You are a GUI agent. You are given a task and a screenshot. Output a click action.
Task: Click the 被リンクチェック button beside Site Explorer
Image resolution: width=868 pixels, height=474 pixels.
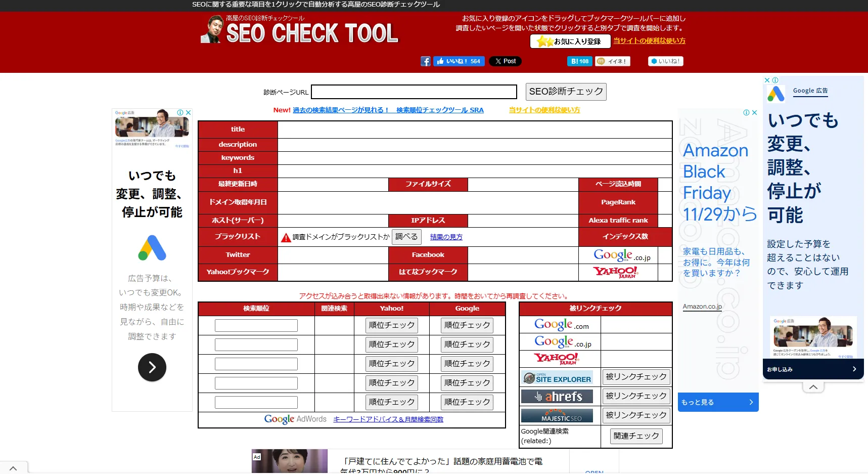tap(636, 377)
